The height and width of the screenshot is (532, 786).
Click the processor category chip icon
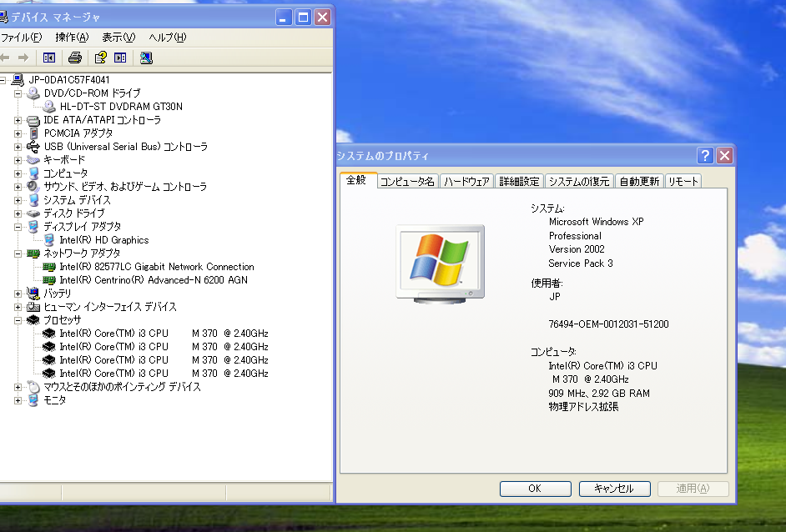click(x=33, y=320)
